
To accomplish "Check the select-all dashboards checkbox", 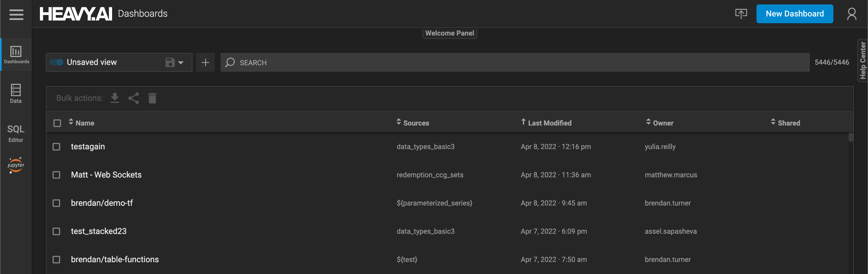I will (57, 123).
